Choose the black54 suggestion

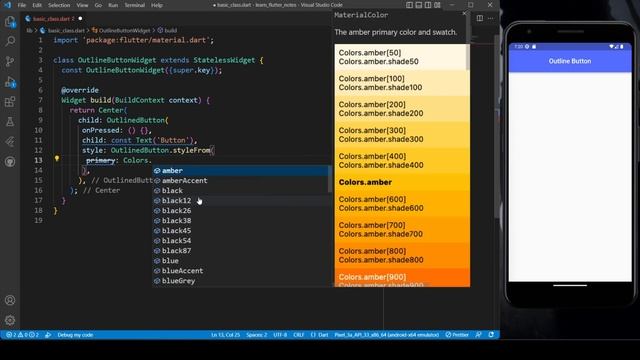(241, 240)
